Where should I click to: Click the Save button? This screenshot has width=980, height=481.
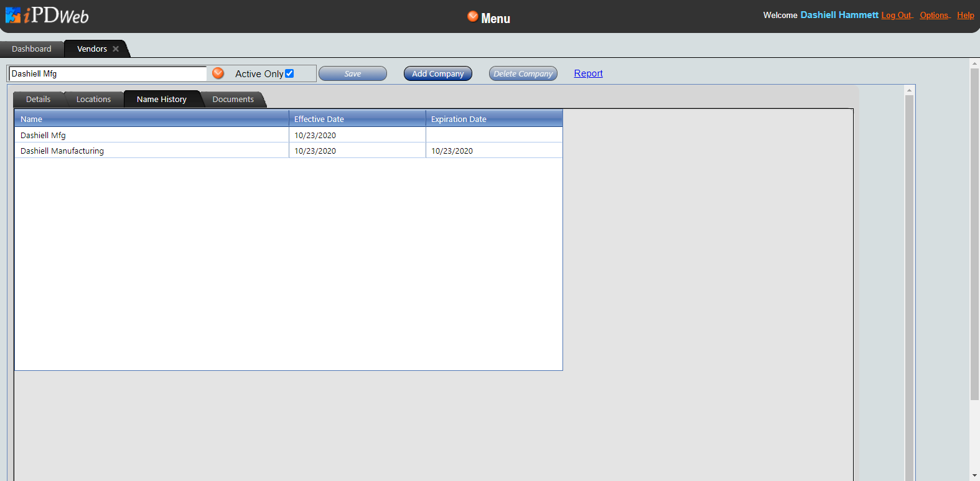(352, 73)
